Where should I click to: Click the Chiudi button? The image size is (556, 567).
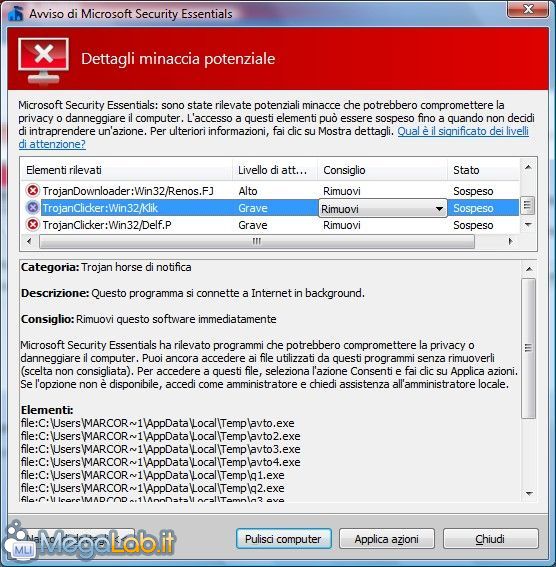[x=490, y=539]
